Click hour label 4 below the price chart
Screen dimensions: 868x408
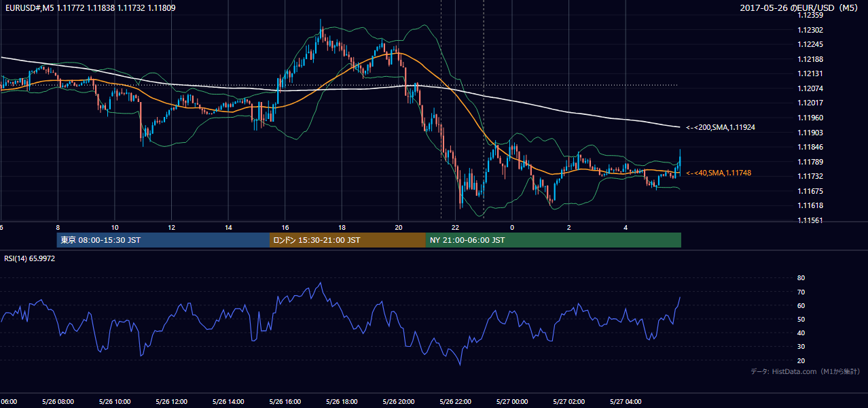pos(626,227)
